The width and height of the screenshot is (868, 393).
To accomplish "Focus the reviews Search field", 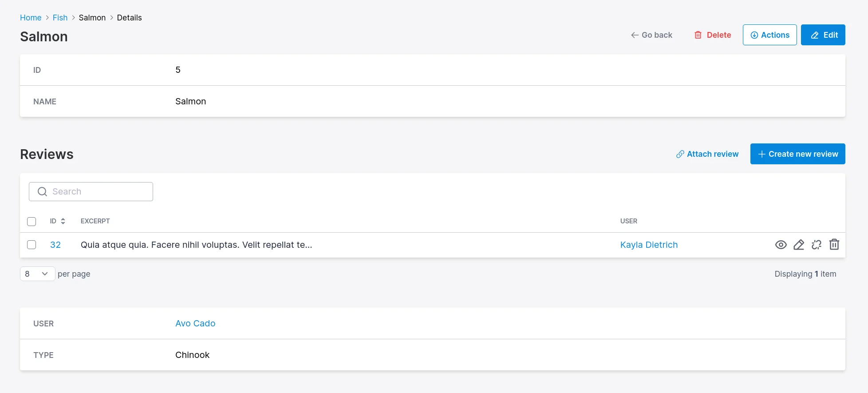I will click(x=91, y=191).
